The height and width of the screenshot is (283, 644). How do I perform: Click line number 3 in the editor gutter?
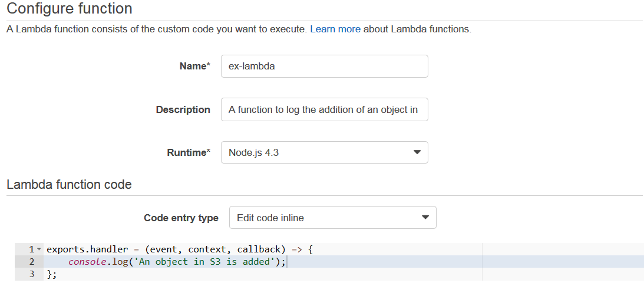[32, 274]
